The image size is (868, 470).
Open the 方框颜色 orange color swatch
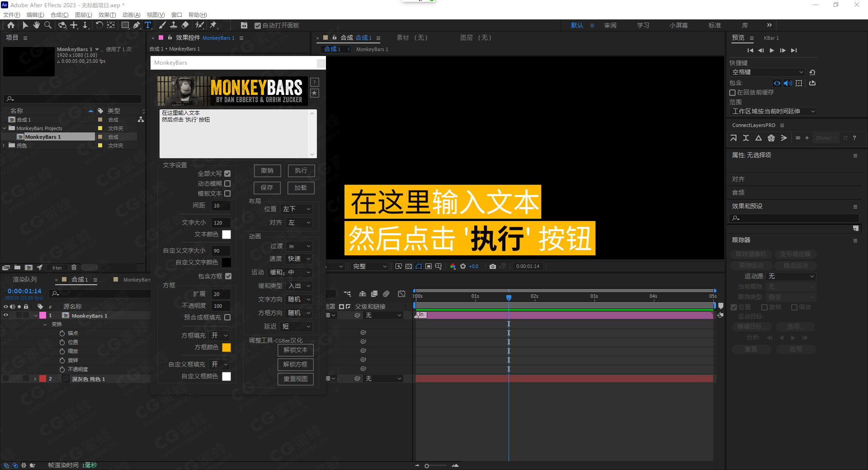point(226,348)
